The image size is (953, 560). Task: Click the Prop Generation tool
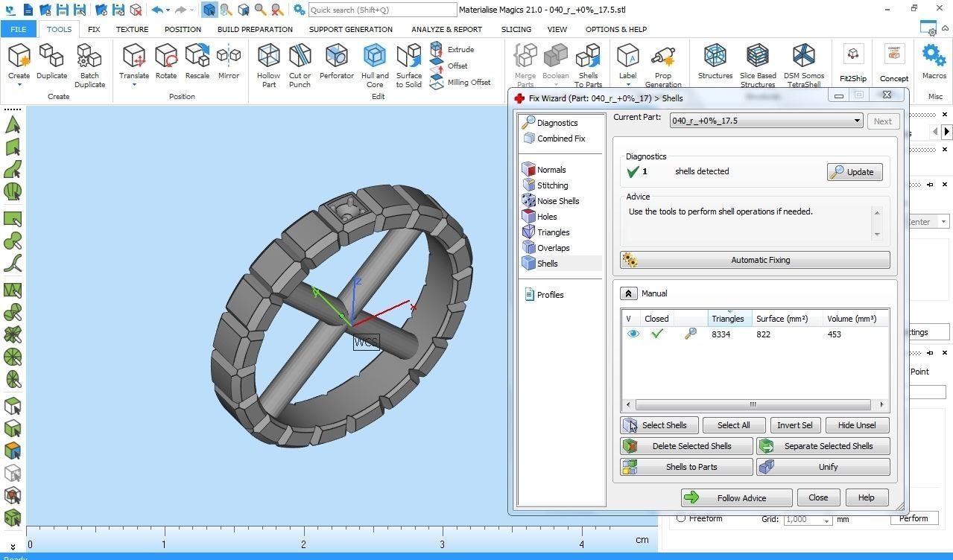pos(663,66)
